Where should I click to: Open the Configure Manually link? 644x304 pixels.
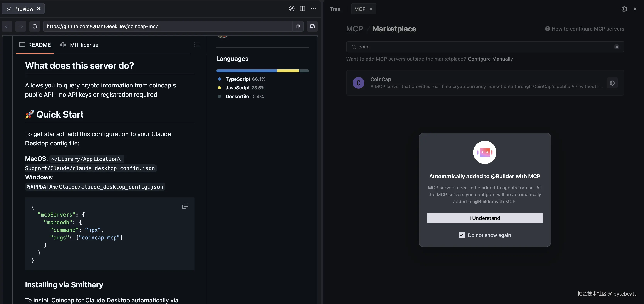490,59
